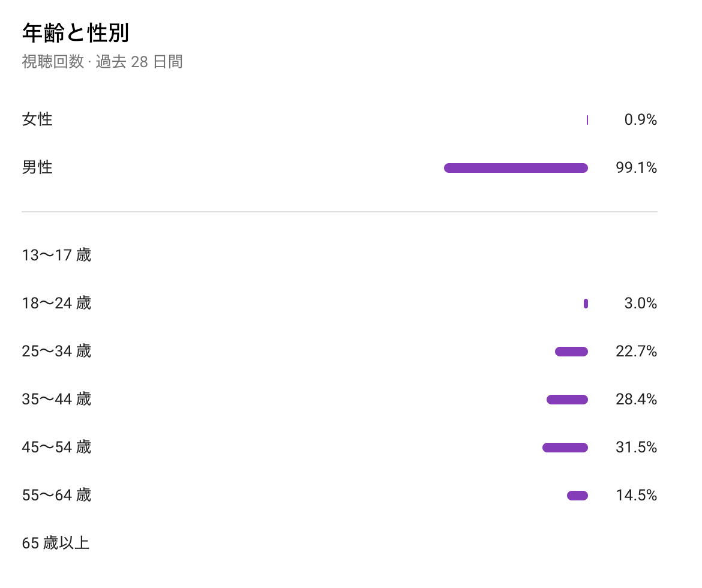
Task: Select the 99.1% male percentage value
Action: (636, 168)
